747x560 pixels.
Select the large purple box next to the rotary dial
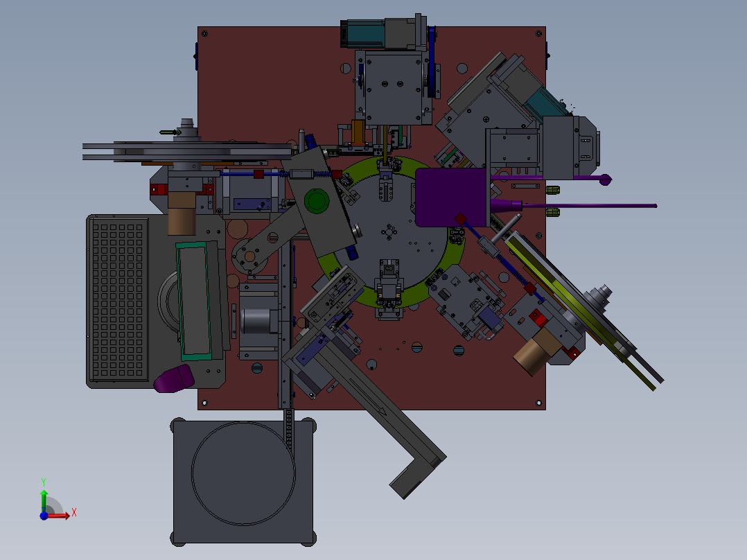point(452,198)
